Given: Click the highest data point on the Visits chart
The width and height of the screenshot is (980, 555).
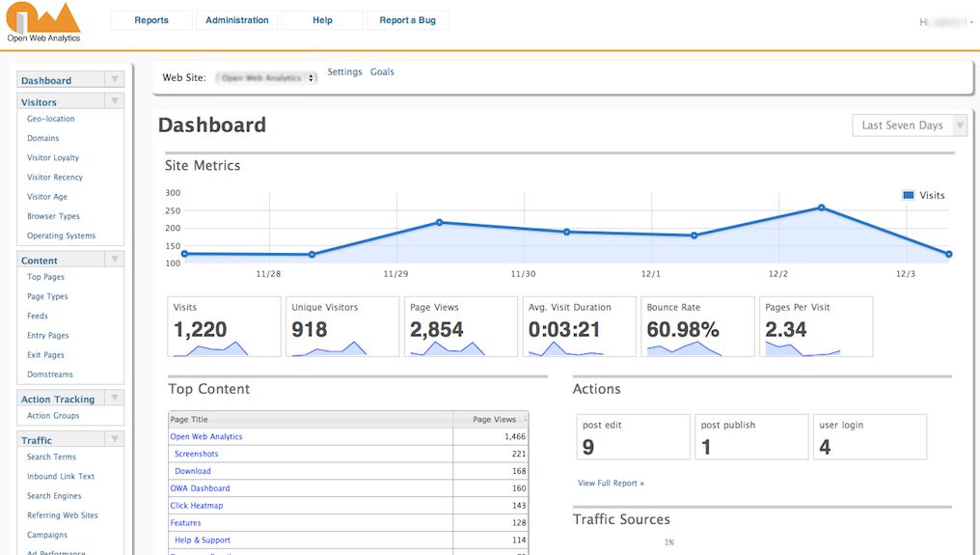Looking at the screenshot, I should (821, 208).
